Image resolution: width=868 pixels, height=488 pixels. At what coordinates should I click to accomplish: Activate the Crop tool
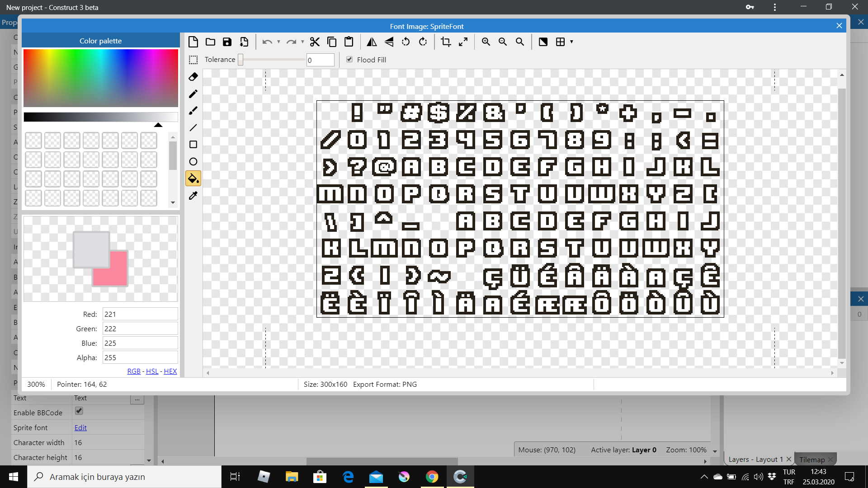pyautogui.click(x=446, y=42)
